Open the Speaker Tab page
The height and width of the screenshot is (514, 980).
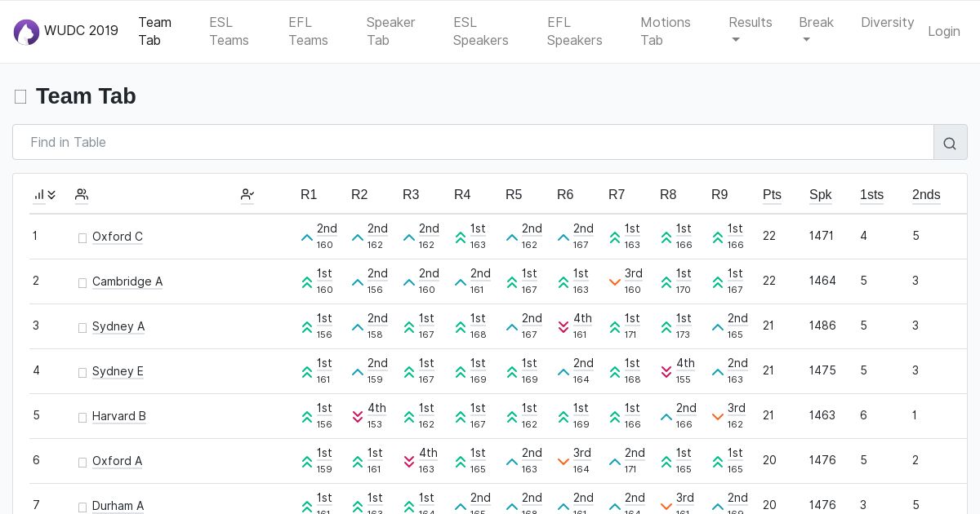pyautogui.click(x=390, y=31)
